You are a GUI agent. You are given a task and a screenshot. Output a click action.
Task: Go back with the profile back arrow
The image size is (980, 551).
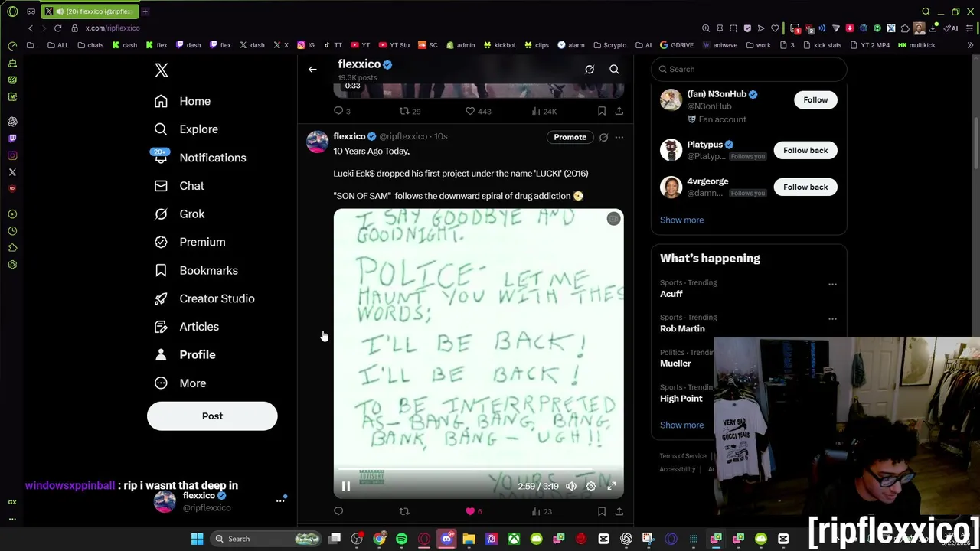pos(312,70)
